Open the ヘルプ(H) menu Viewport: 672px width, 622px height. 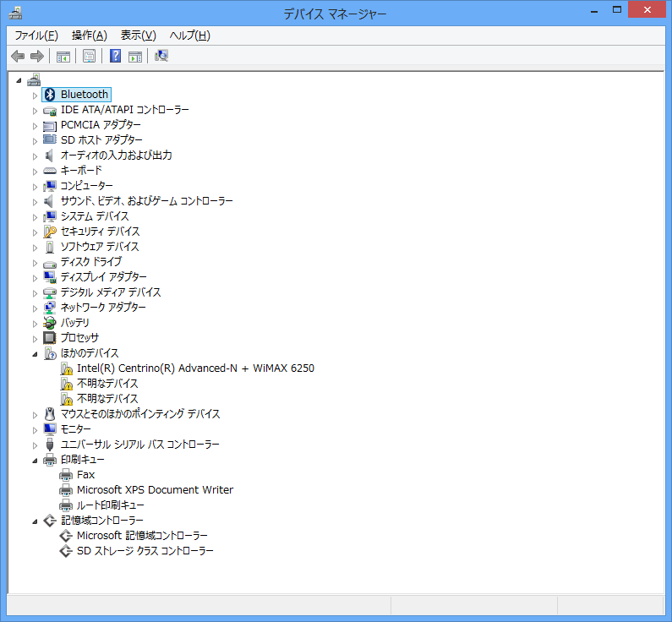tap(190, 35)
